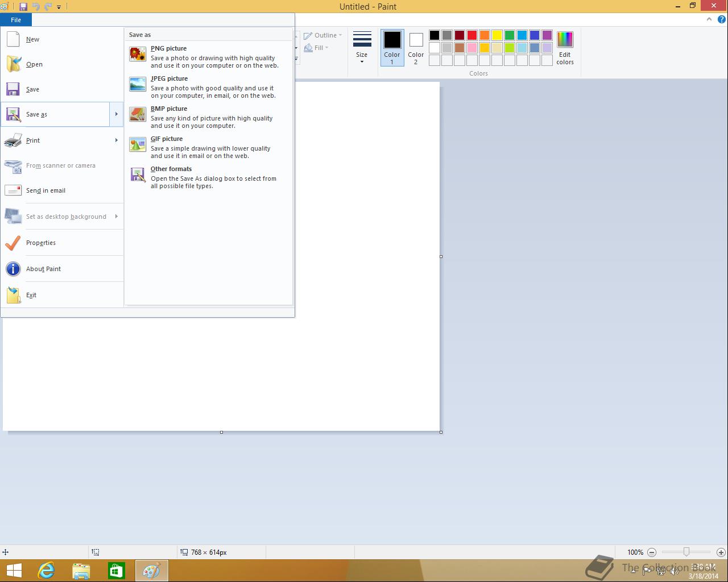Screen dimensions: 728x582
Task: Save as JPEG picture
Action: 208,87
